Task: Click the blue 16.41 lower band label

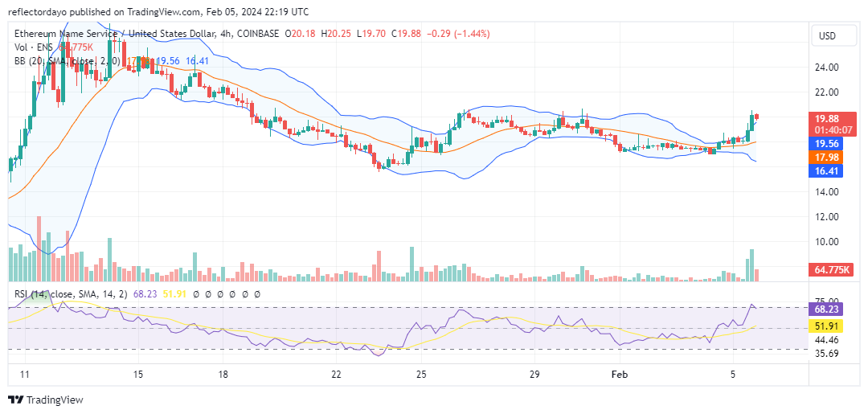Action: click(x=825, y=171)
